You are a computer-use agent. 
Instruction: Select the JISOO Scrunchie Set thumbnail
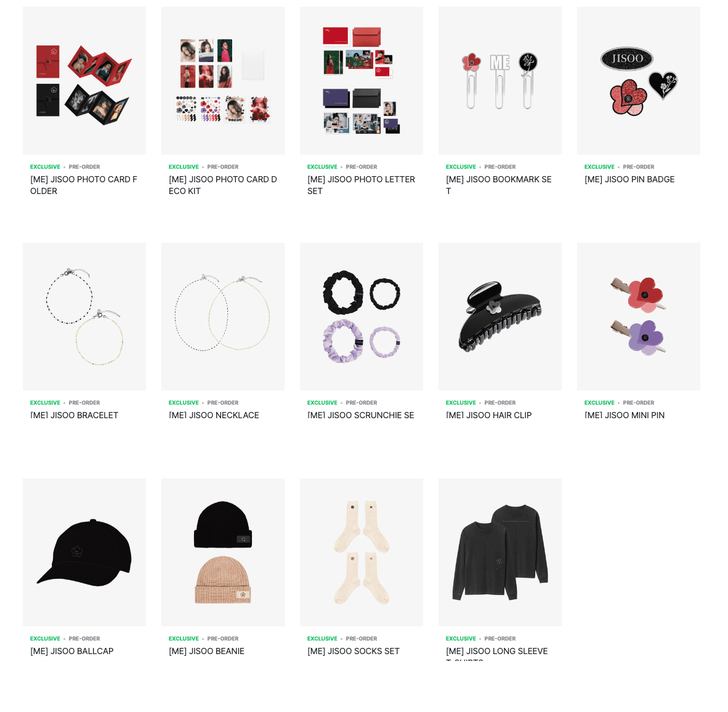tap(361, 317)
